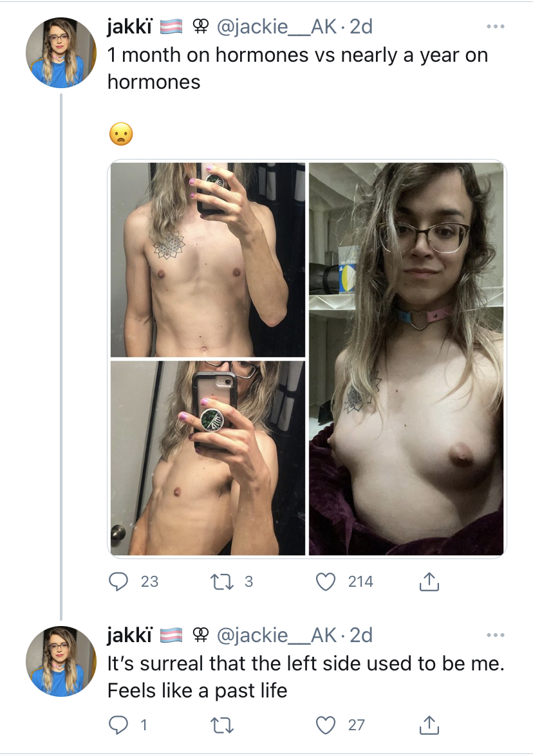The width and height of the screenshot is (533, 756).
Task: Like the second tweet with 27 likes
Action: point(326,724)
